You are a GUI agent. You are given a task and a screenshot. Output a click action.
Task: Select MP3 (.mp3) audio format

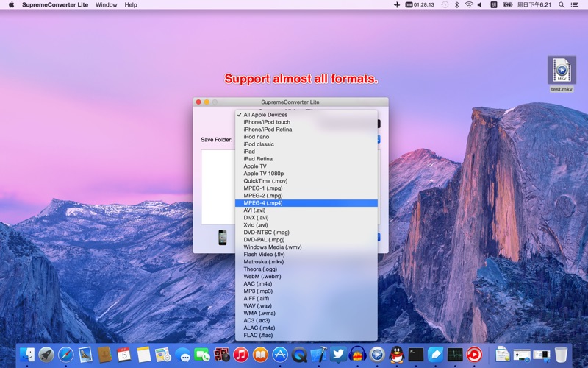(x=306, y=291)
